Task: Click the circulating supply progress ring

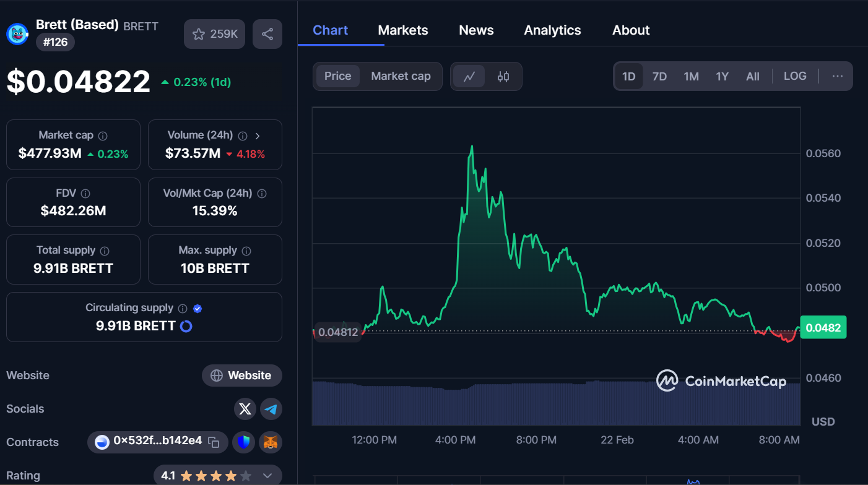Action: (x=186, y=326)
